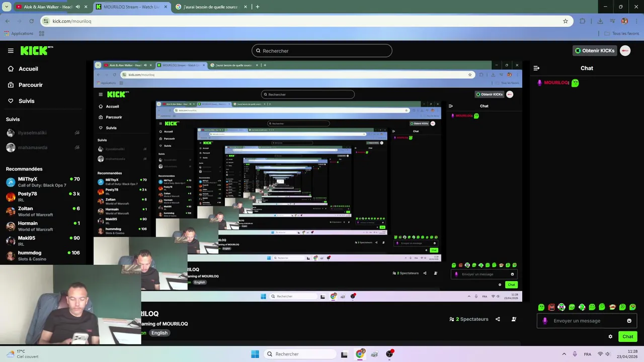Open OBS Studio from the taskbar

pos(389,354)
